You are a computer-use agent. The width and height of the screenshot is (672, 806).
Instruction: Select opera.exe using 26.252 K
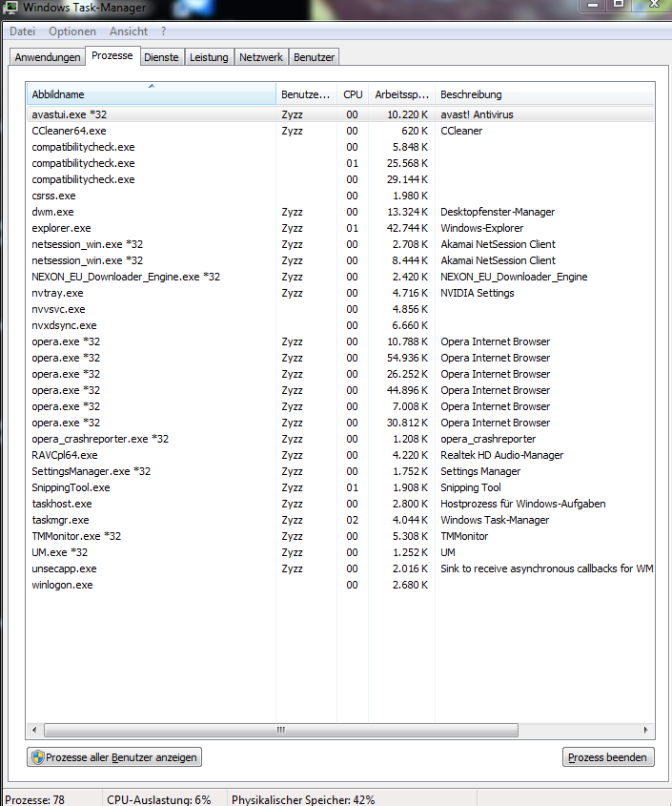point(340,374)
